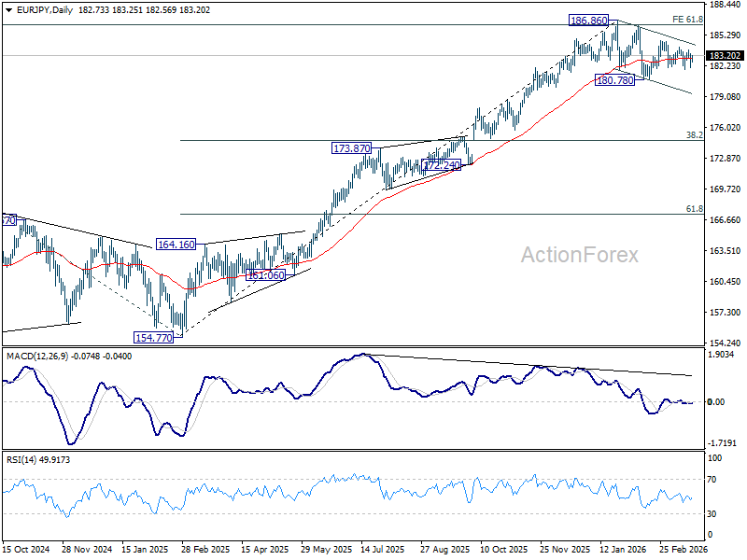Select the 164.160 price label

176,245
